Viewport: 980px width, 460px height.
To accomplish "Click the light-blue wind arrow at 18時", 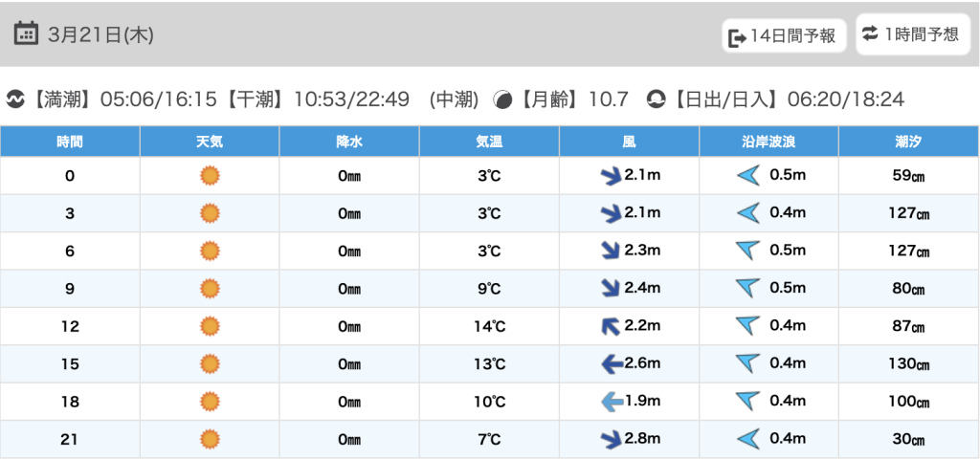I will [x=609, y=403].
